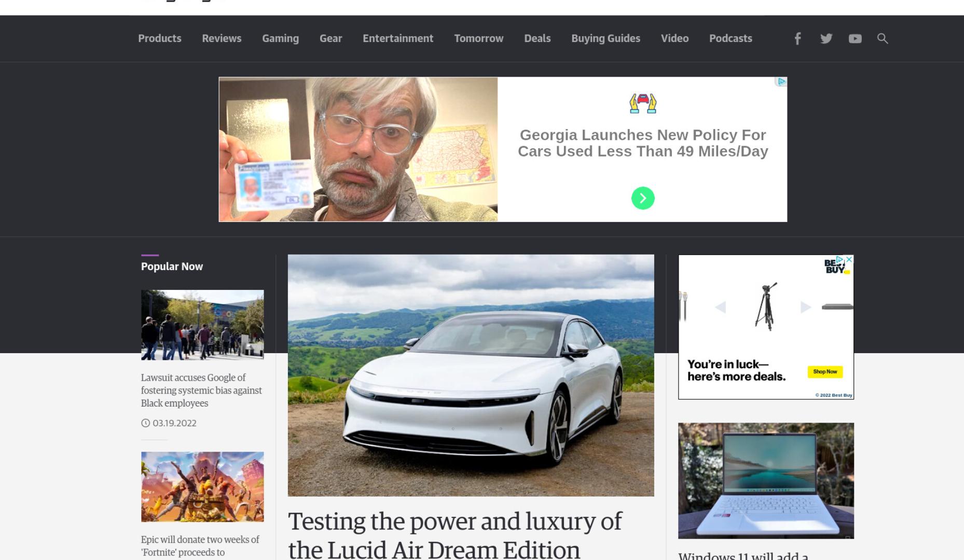Open the Facebook social icon

797,38
